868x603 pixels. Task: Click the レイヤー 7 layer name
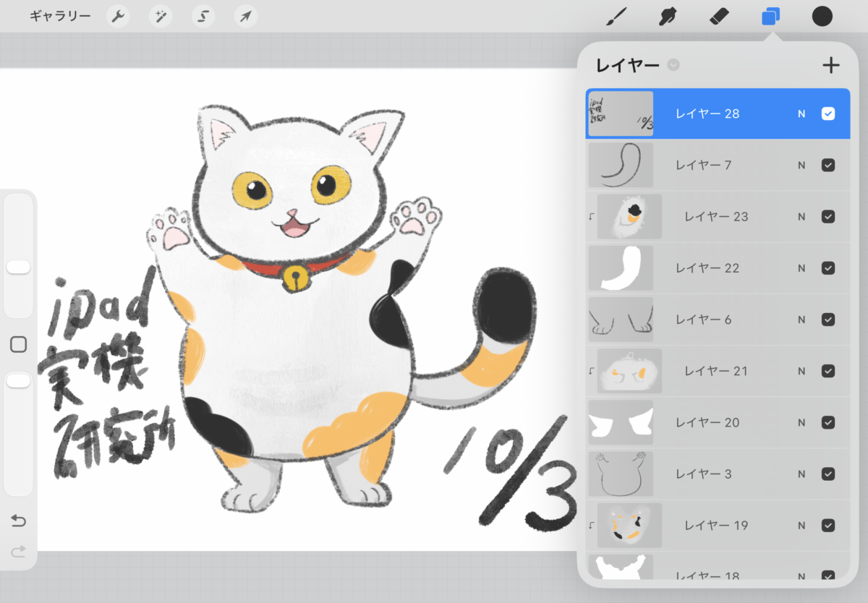click(x=704, y=165)
